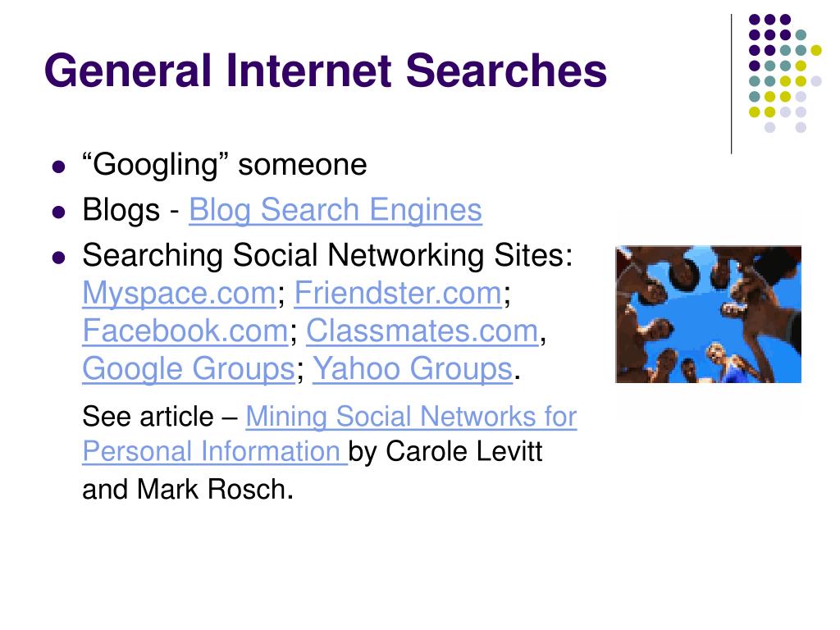840x630 pixels.
Task: Open Mining Social Networks for article link
Action: point(411,416)
